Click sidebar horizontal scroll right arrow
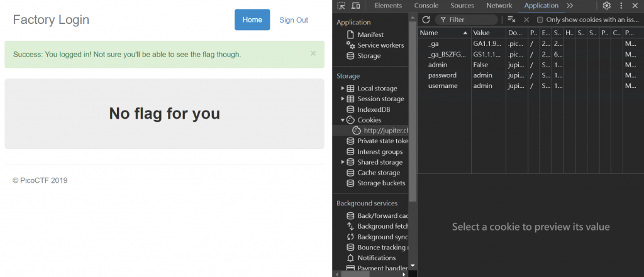Image resolution: width=644 pixels, height=277 pixels. pyautogui.click(x=404, y=274)
